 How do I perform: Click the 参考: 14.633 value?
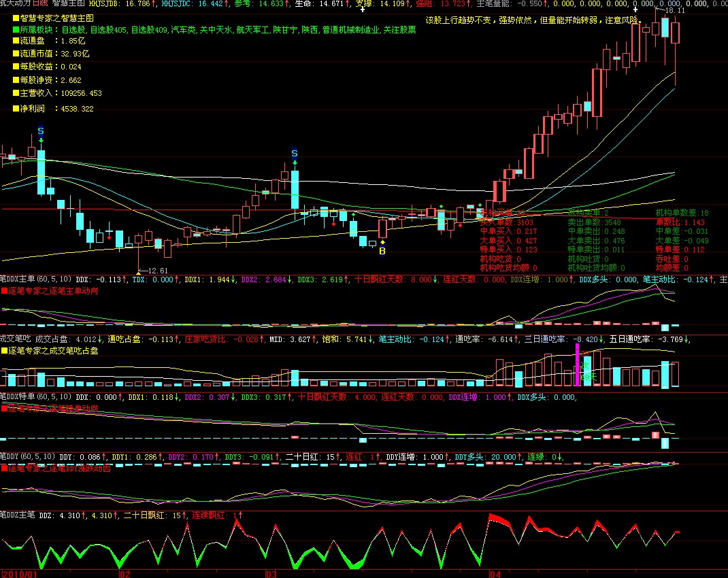262,3
